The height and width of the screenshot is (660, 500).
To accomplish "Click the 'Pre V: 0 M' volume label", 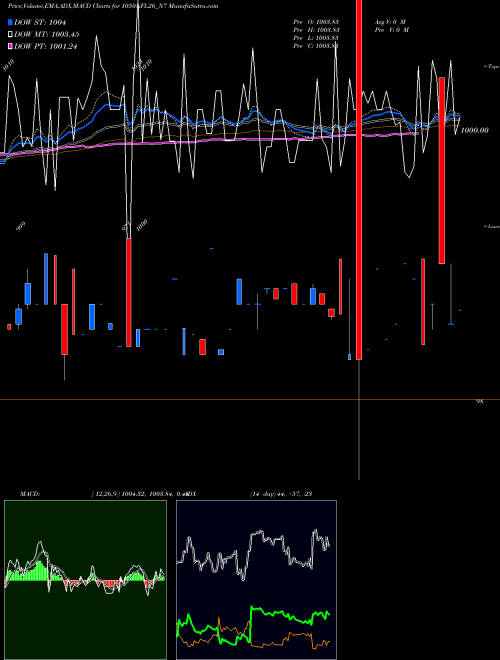I will pyautogui.click(x=393, y=29).
